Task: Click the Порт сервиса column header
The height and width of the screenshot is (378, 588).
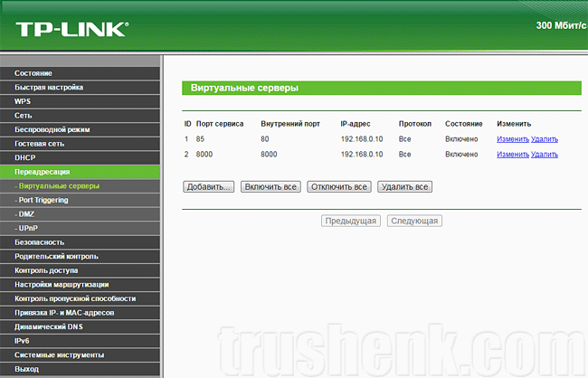Action: click(x=220, y=124)
